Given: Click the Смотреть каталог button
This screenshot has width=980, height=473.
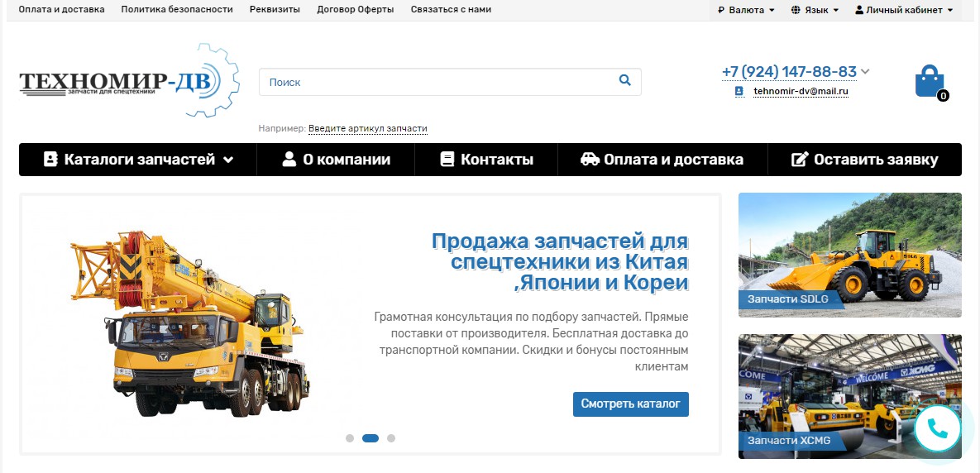Looking at the screenshot, I should (631, 404).
